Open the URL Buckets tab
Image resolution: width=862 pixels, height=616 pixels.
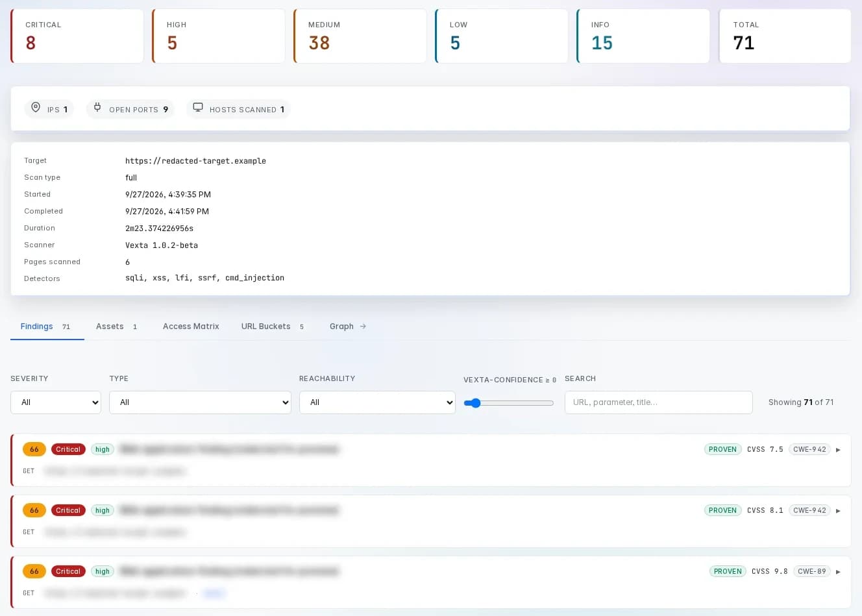[273, 326]
